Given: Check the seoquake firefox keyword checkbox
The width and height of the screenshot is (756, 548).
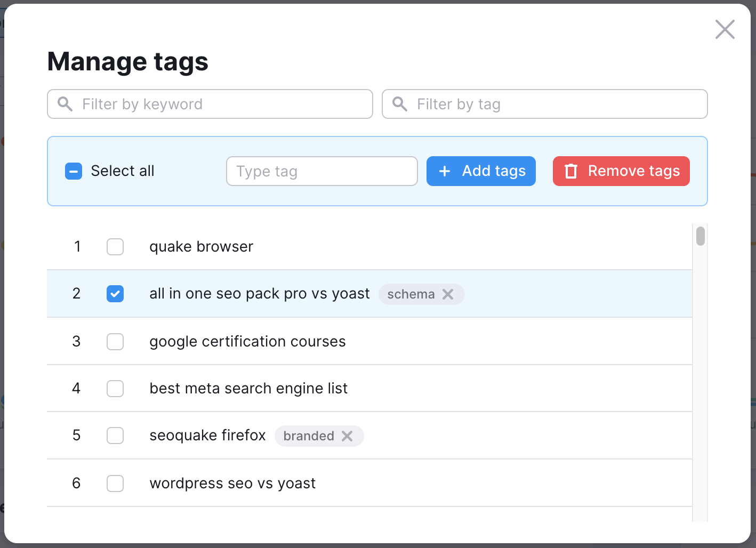Looking at the screenshot, I should [115, 436].
